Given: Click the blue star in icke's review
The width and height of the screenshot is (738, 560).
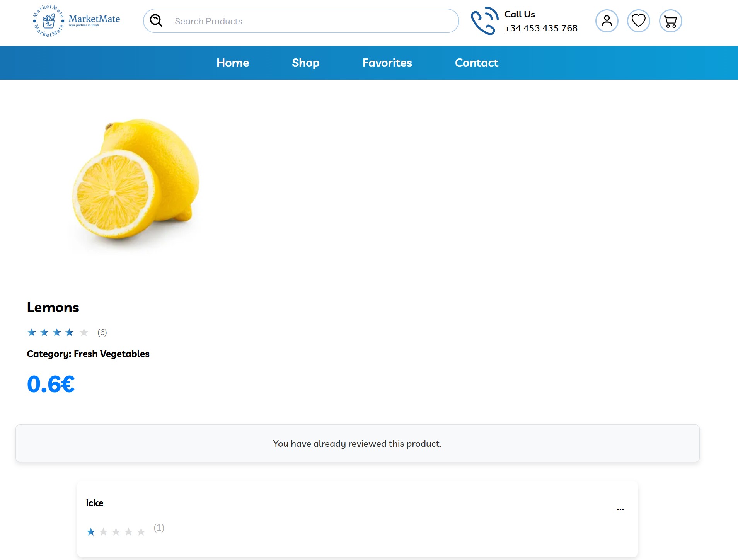Looking at the screenshot, I should click(x=91, y=532).
